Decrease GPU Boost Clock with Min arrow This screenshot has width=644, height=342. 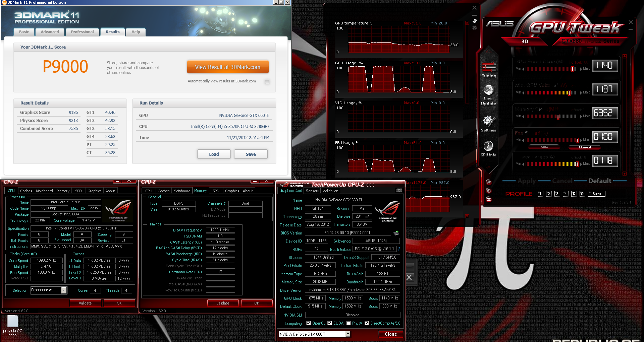click(x=523, y=69)
